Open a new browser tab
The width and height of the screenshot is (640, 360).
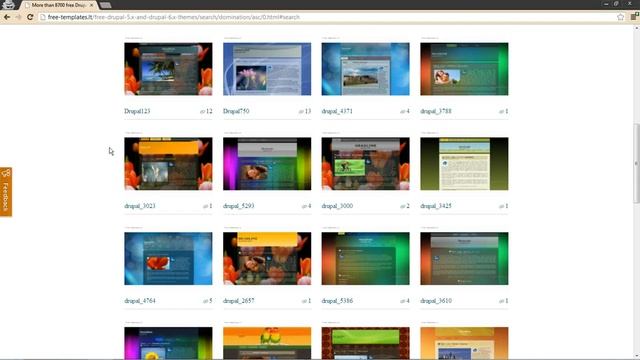(x=105, y=5)
